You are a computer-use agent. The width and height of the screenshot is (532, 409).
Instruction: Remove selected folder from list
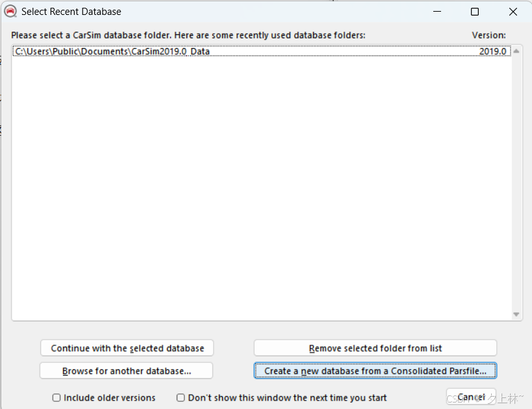pyautogui.click(x=375, y=348)
